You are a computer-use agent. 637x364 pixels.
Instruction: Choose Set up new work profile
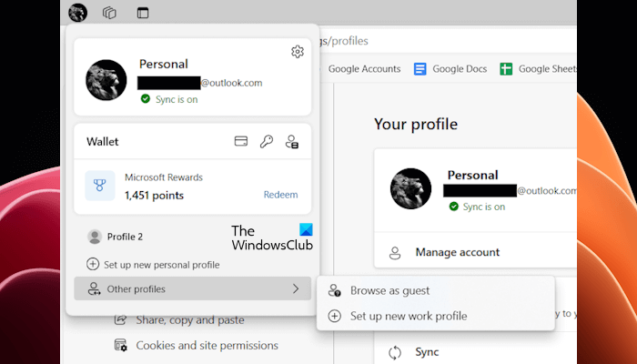[x=409, y=316]
